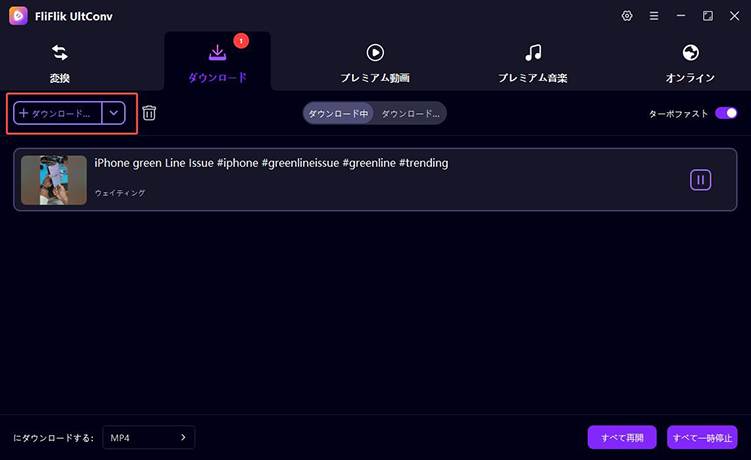This screenshot has height=460, width=751.
Task: Click the ウェイティング status text
Action: point(120,193)
